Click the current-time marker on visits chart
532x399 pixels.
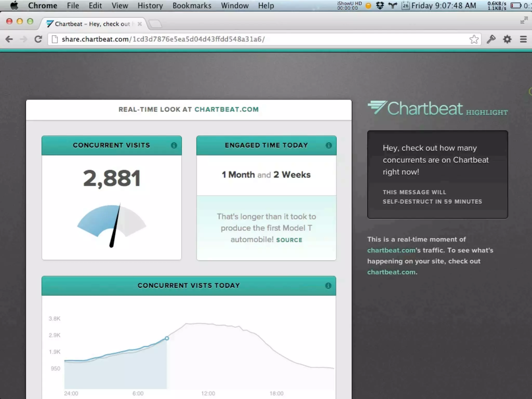tap(167, 338)
